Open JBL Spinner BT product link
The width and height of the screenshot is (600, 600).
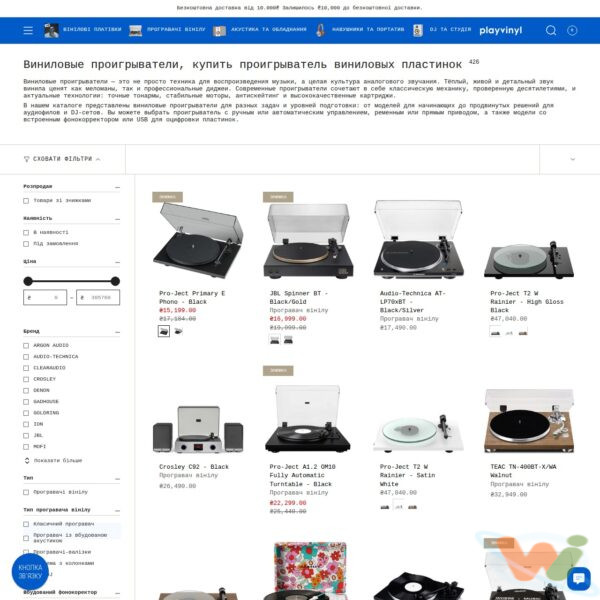tap(298, 297)
